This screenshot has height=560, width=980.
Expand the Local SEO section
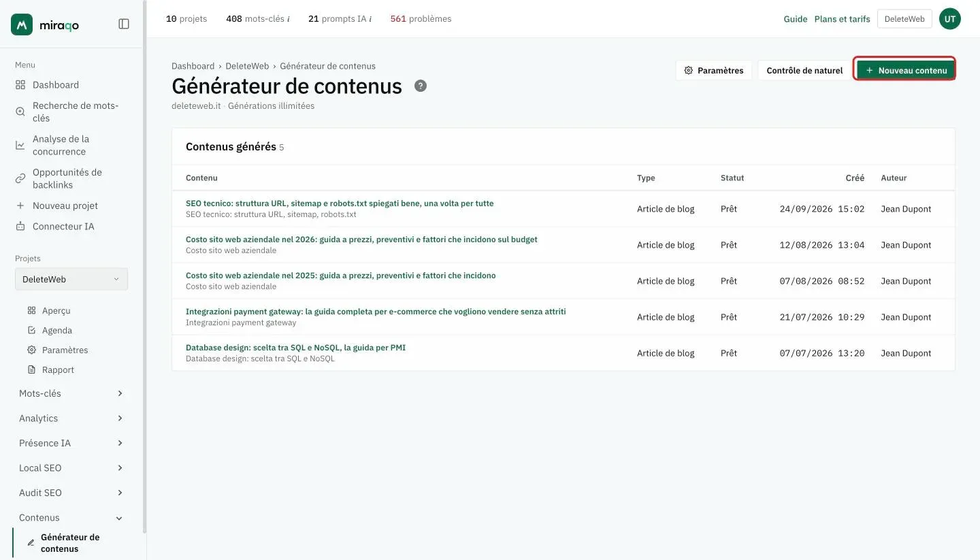point(71,468)
